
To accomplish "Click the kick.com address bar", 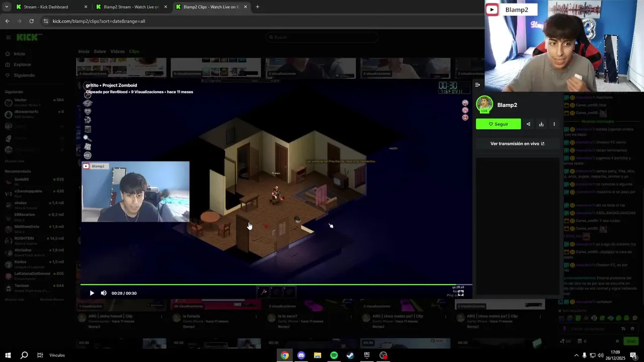I will coord(262,21).
